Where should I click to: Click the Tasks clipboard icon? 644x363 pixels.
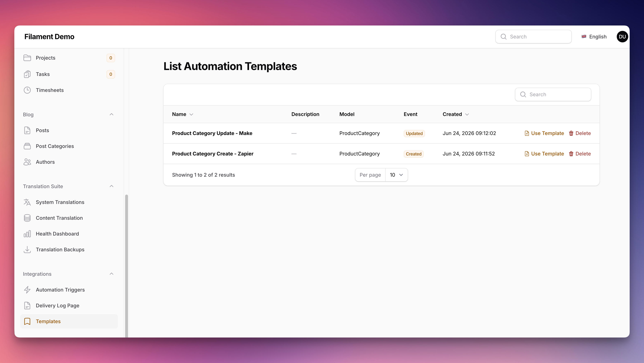(27, 74)
